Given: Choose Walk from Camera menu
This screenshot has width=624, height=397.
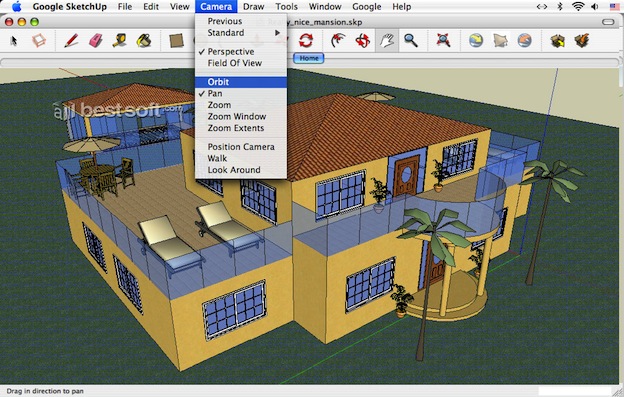Looking at the screenshot, I should pyautogui.click(x=241, y=158).
